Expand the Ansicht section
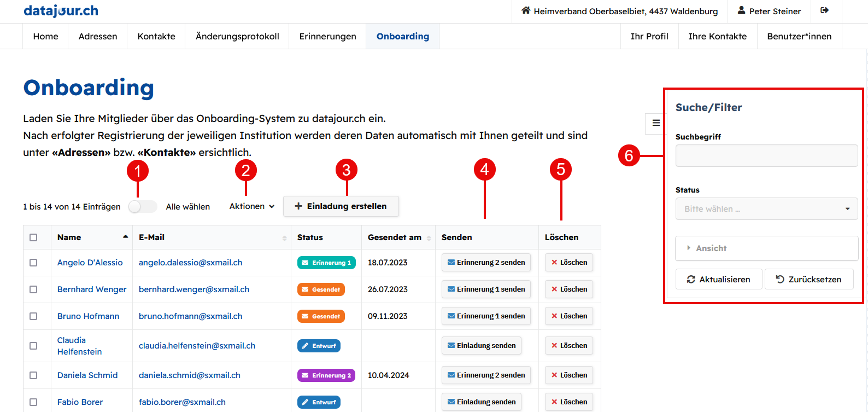 click(x=766, y=248)
